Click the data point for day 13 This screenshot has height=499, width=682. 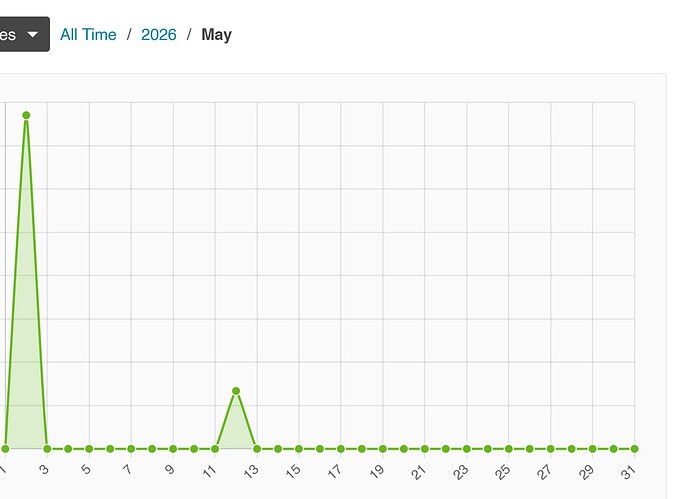[x=257, y=449]
